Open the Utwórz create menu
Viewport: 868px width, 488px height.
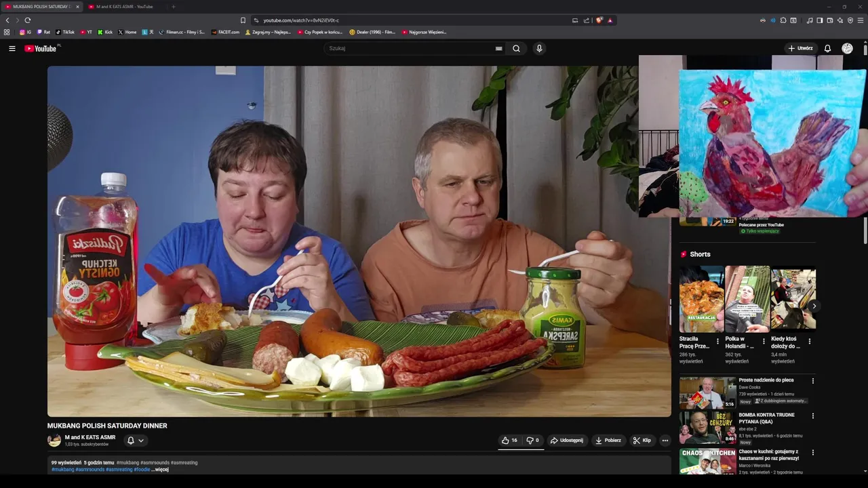(800, 49)
